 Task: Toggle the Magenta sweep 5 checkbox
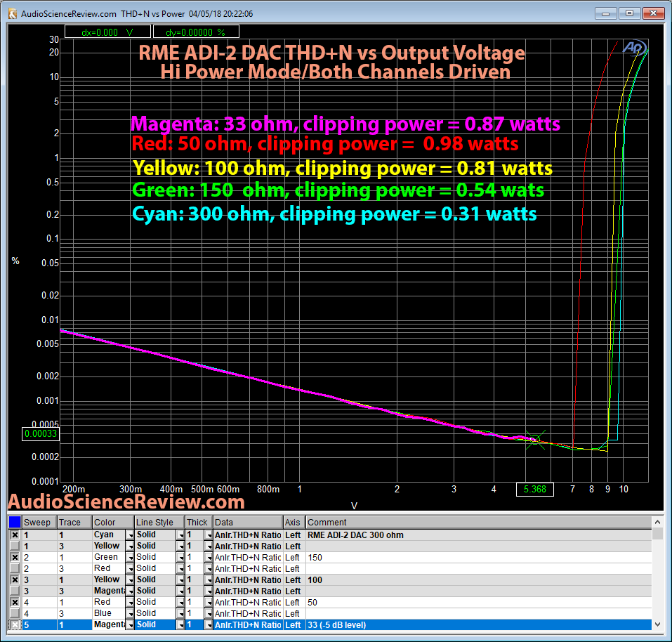pos(15,625)
